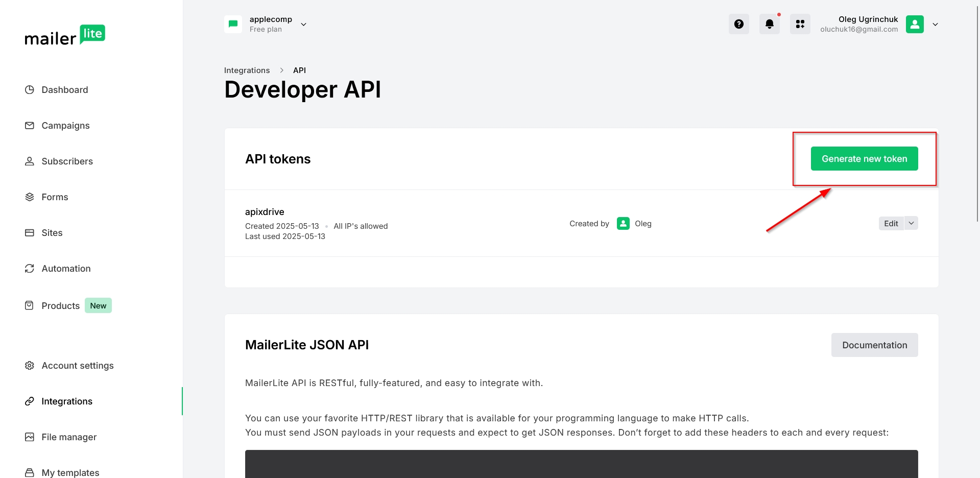The width and height of the screenshot is (980, 478).
Task: Click the apixdrive token name
Action: (265, 212)
